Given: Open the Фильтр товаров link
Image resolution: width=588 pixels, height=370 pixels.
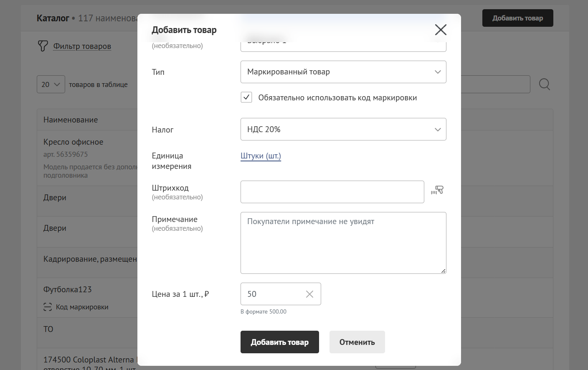Looking at the screenshot, I should (x=82, y=46).
